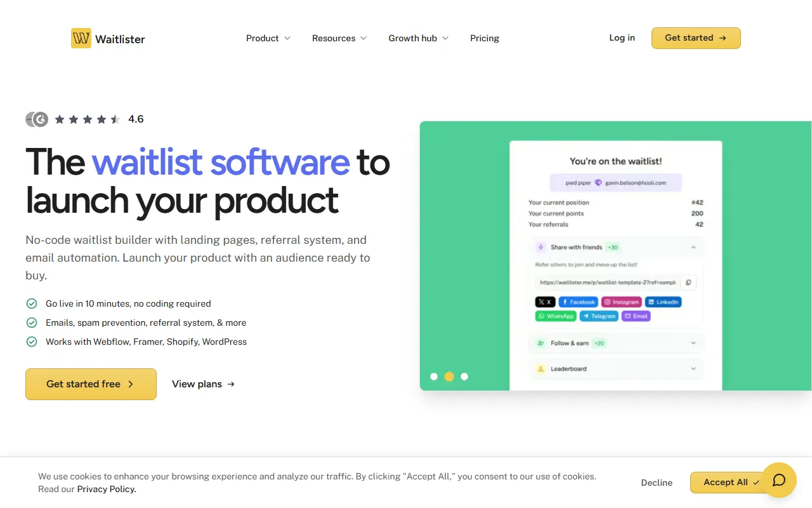This screenshot has height=508, width=812.
Task: Follow the View plans link
Action: tap(204, 384)
